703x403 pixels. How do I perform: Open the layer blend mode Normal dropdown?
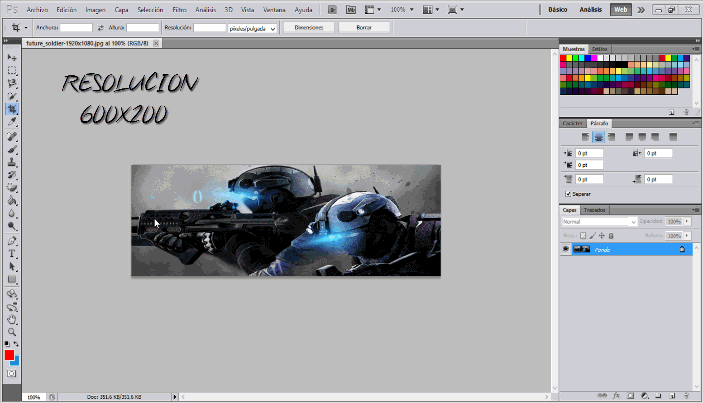599,221
